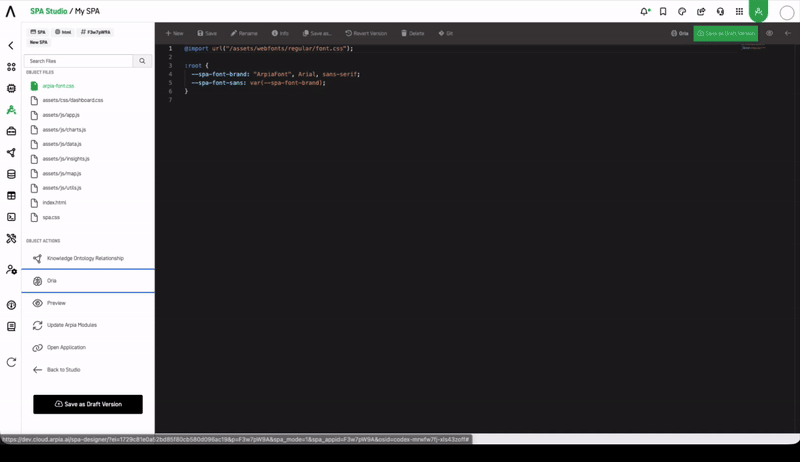Viewport: 800px width, 462px height.
Task: Open the documentation book icon in left rail
Action: [11, 326]
